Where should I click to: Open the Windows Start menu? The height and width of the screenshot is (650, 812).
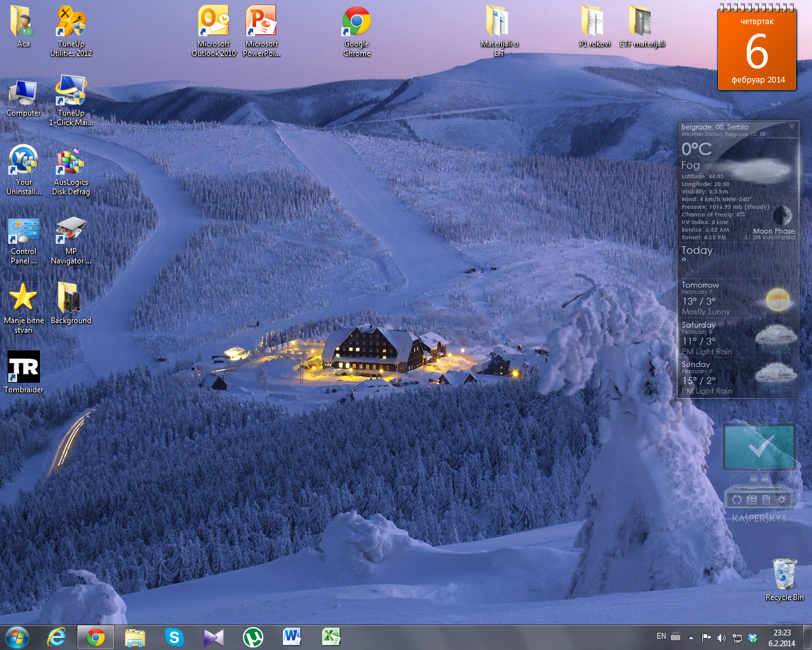17,637
